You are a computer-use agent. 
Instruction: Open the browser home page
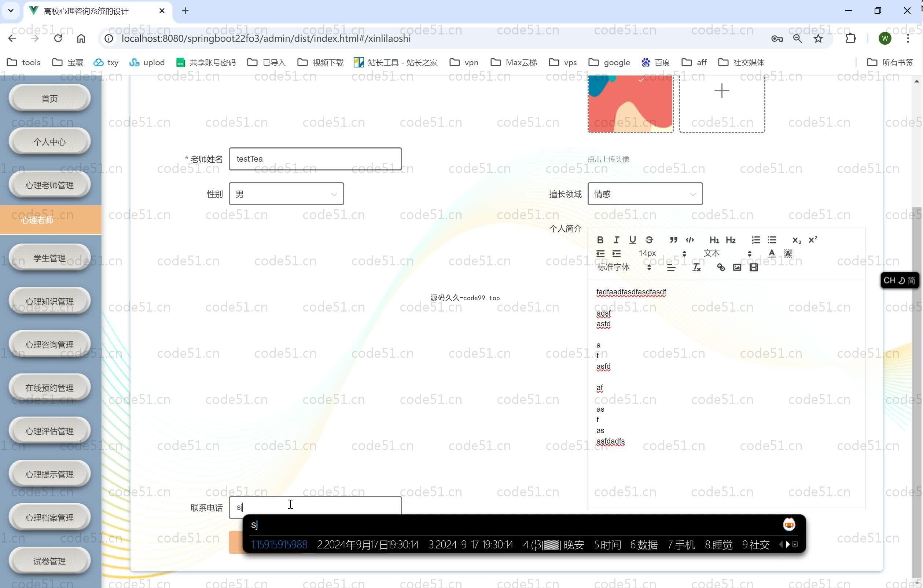pos(81,38)
